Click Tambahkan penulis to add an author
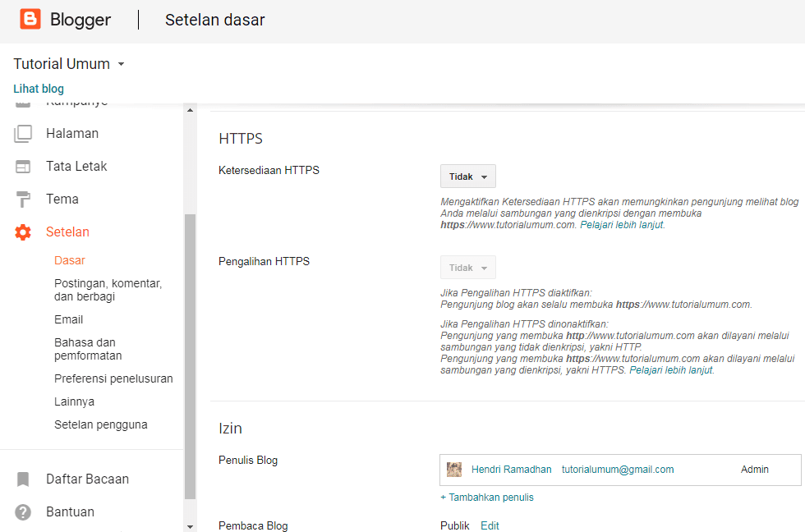 pos(488,498)
